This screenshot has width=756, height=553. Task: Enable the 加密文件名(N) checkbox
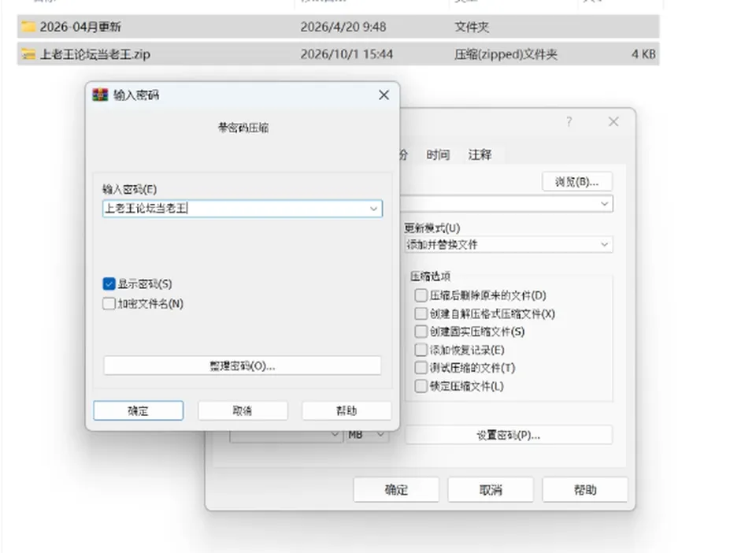coord(109,303)
